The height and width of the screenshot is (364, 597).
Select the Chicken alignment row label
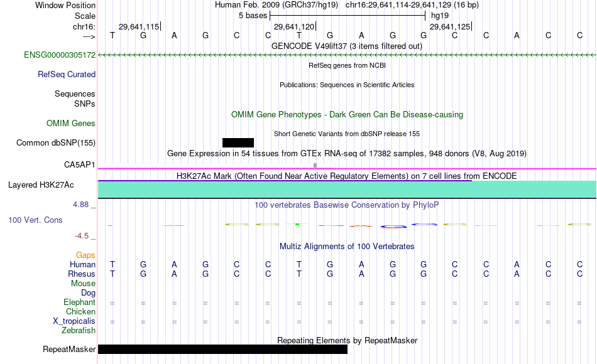(x=80, y=311)
